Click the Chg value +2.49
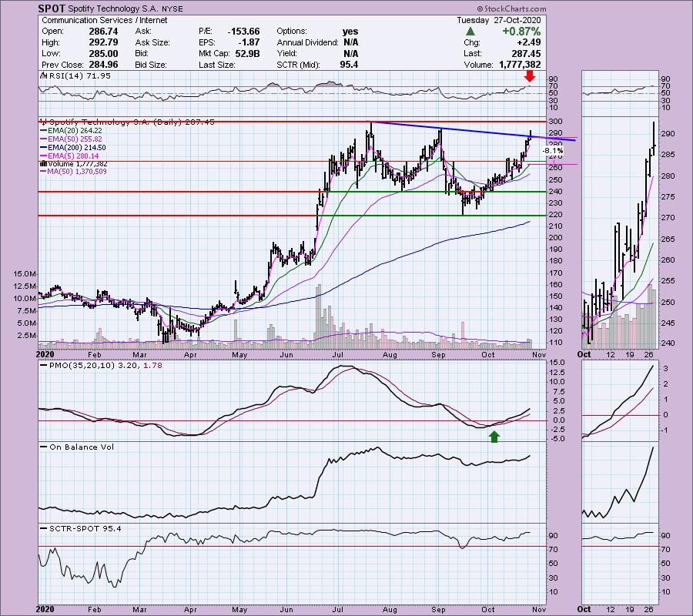This screenshot has width=693, height=616. tap(530, 42)
